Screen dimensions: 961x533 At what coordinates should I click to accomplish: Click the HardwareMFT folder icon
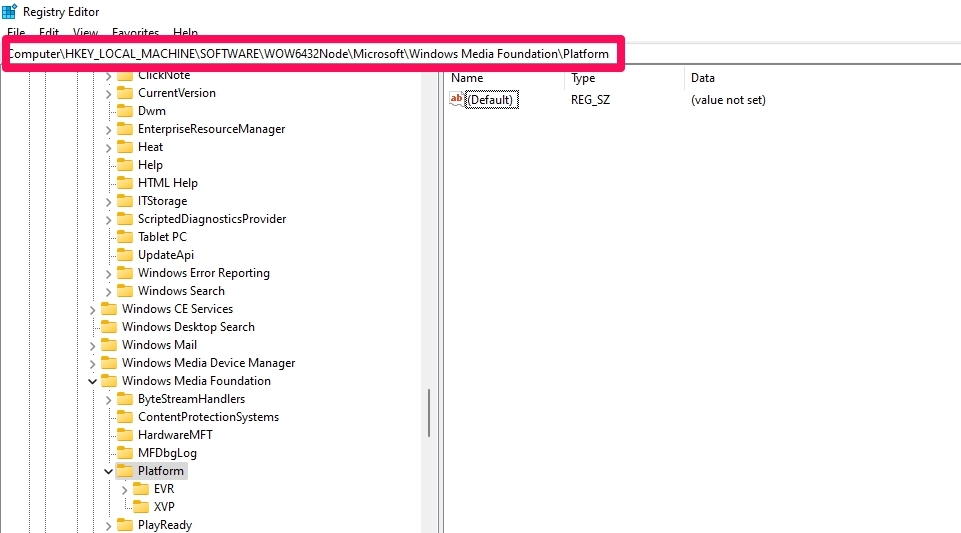pos(125,435)
